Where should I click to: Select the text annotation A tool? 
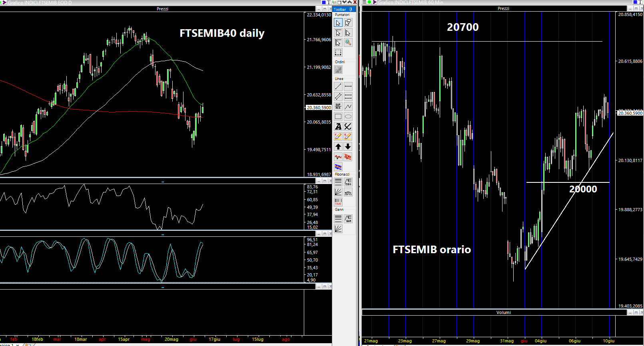tap(338, 126)
